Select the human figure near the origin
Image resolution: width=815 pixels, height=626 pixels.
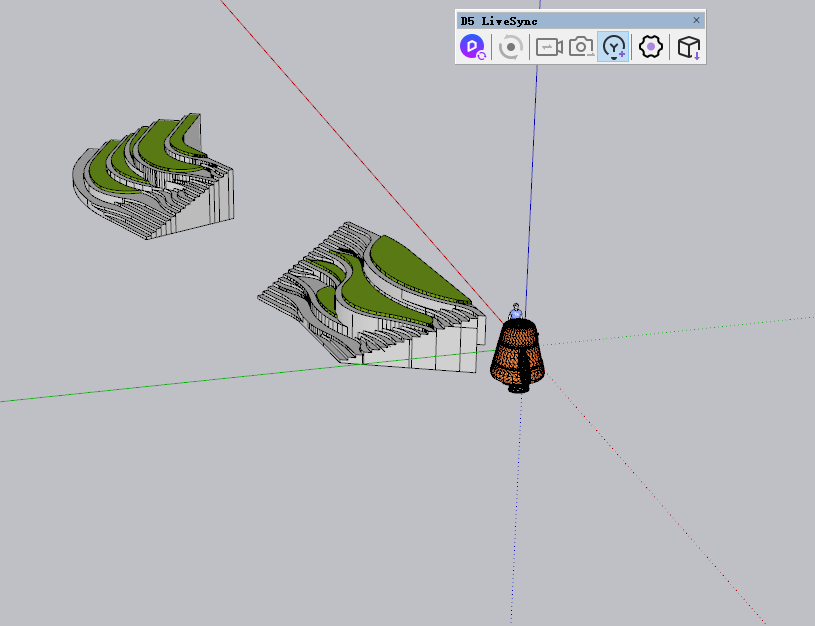point(516,311)
